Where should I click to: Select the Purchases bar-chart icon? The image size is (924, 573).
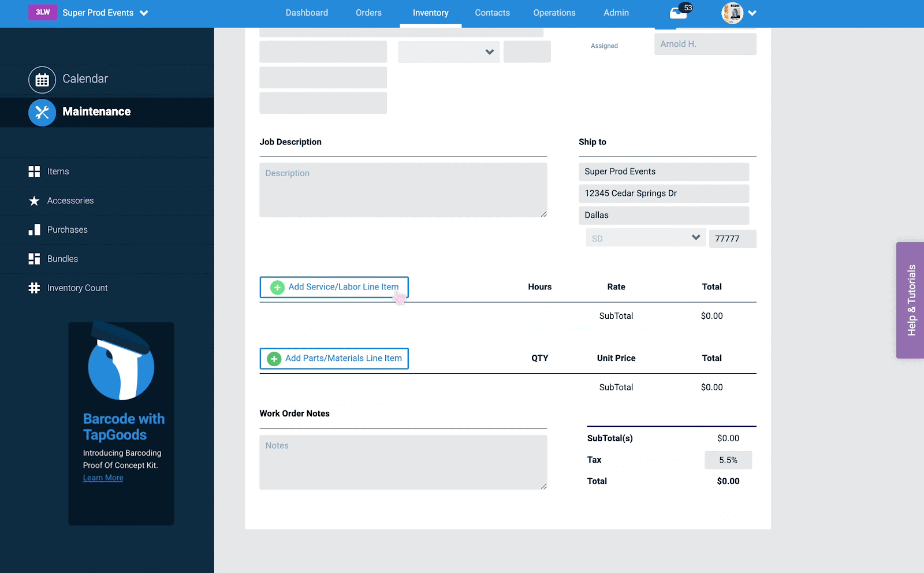[x=34, y=229]
